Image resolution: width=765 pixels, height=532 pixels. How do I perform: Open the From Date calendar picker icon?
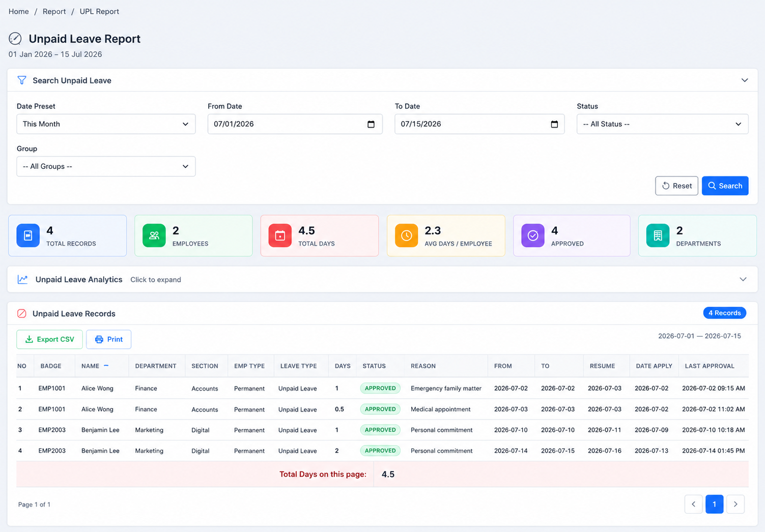371,124
